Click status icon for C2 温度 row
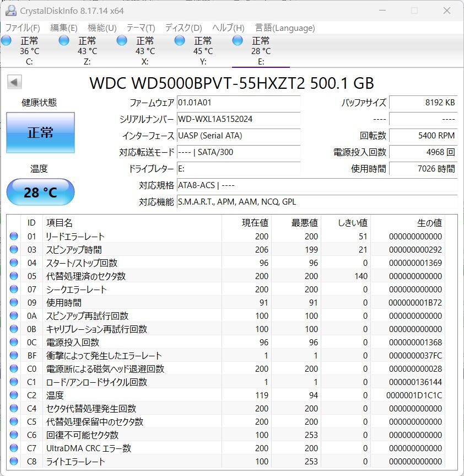Viewport: 464px width, 476px height. click(14, 395)
